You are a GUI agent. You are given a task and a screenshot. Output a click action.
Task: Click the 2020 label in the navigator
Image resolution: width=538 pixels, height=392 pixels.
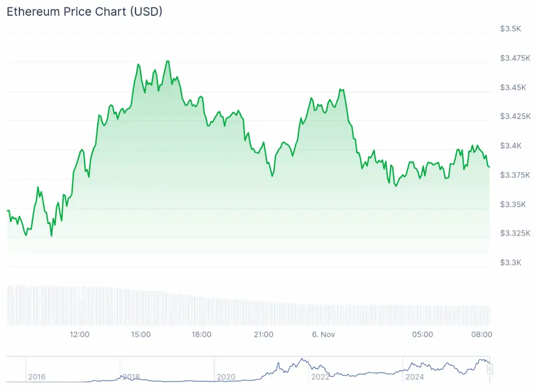point(225,377)
